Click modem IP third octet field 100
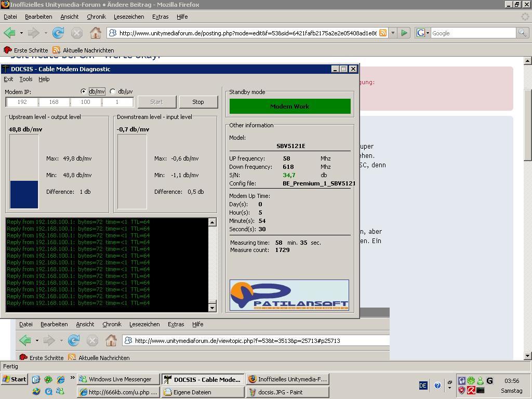Viewport: 532px width, 399px height. tap(86, 102)
